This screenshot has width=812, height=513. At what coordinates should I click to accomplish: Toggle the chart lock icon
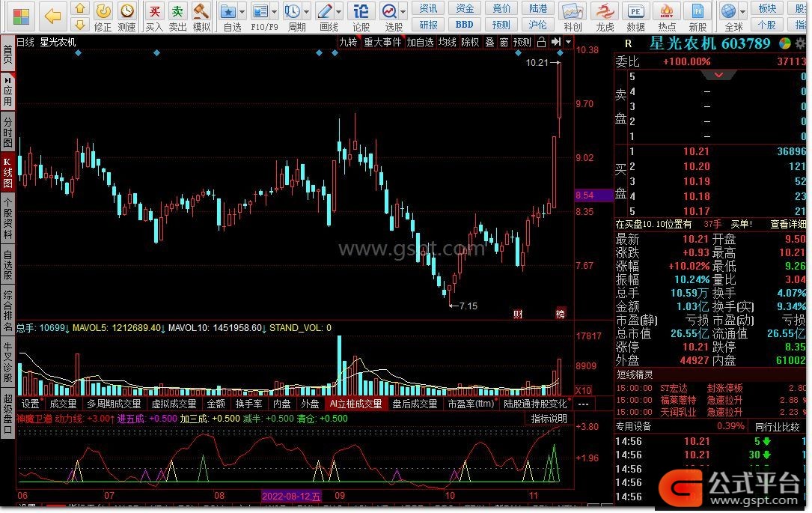[541, 42]
